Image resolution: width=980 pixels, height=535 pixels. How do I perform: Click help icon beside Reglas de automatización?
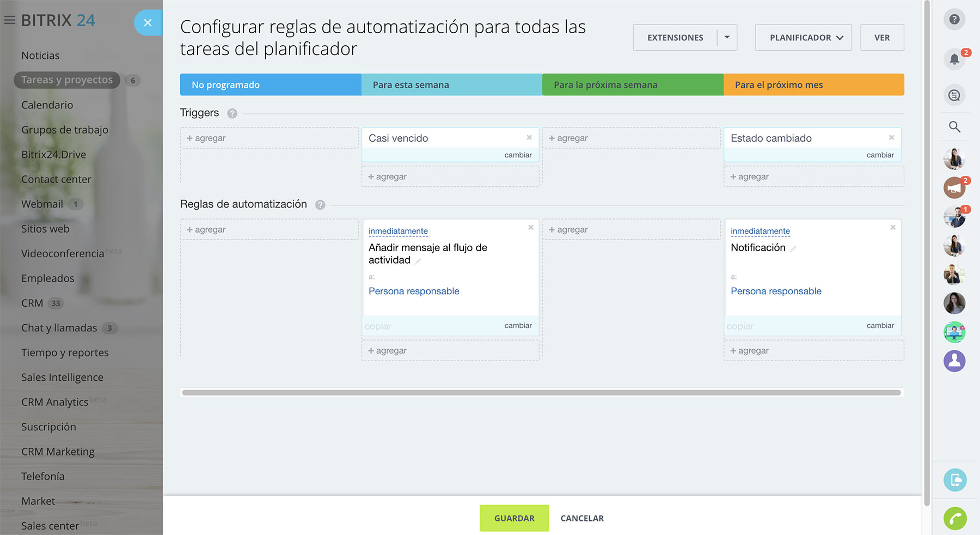[320, 205]
